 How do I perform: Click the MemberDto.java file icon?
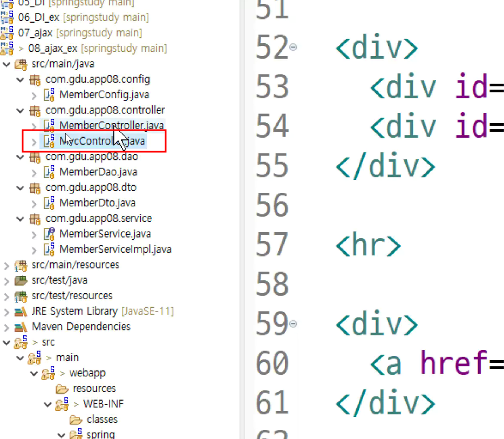coord(49,202)
